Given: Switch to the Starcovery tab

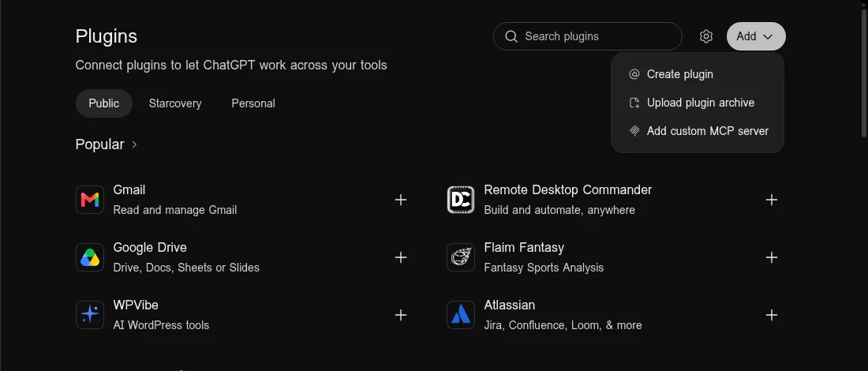Looking at the screenshot, I should coord(175,103).
